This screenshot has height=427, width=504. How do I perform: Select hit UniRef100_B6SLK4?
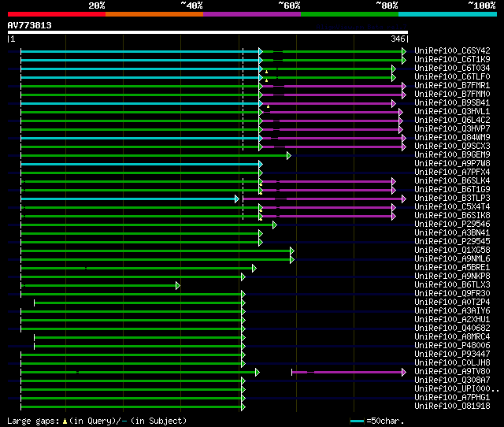tap(452, 181)
